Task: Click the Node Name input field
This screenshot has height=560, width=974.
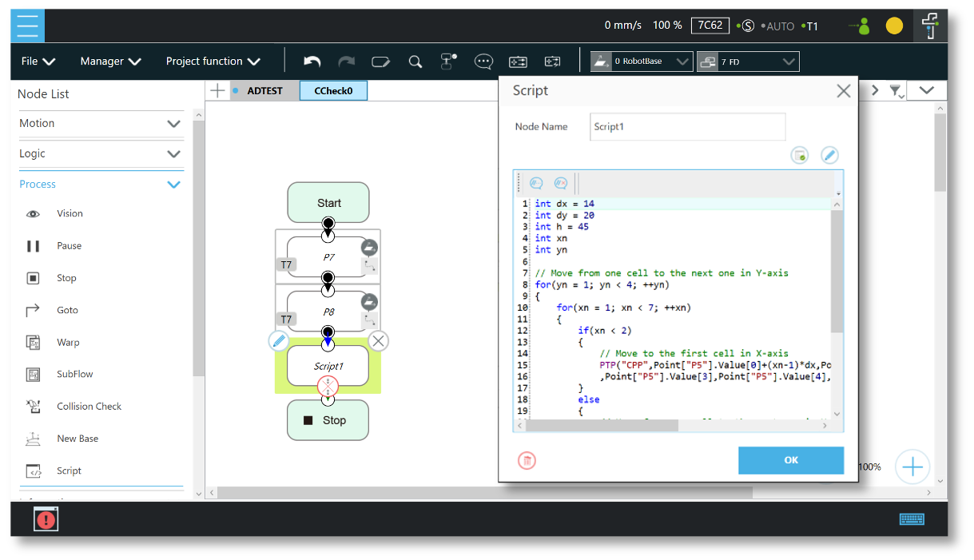Action: tap(687, 127)
